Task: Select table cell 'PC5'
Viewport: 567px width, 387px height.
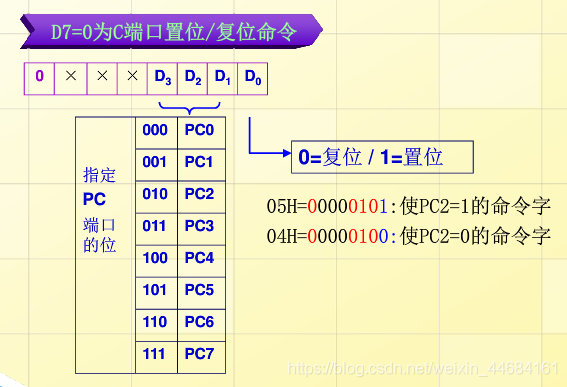Action: [201, 293]
